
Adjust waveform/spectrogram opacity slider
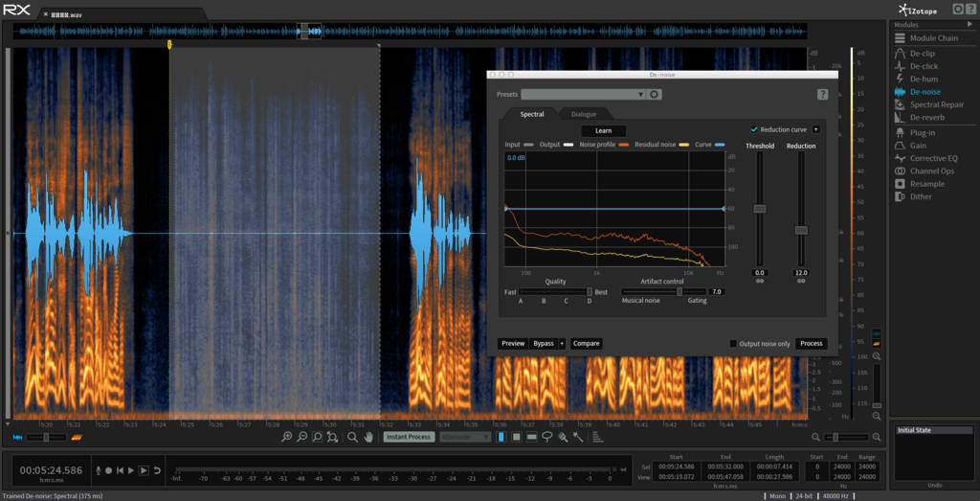click(x=46, y=437)
